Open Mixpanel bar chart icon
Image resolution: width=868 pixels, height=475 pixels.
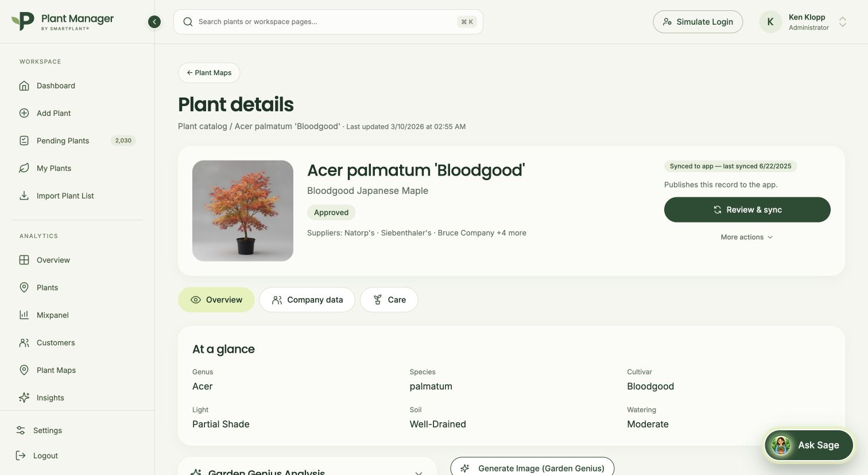tap(24, 315)
